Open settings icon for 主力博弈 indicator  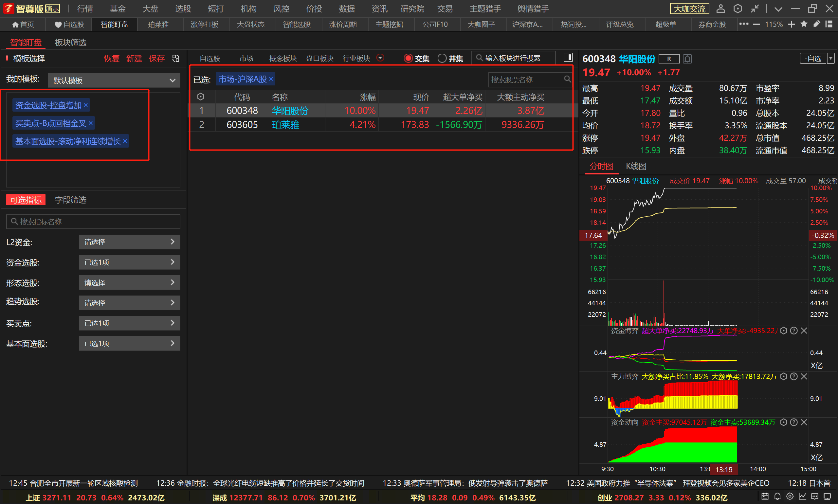click(784, 376)
